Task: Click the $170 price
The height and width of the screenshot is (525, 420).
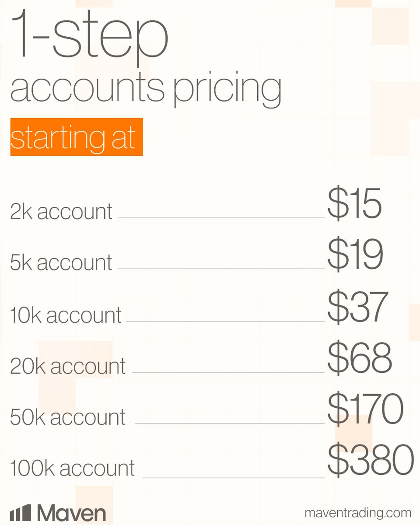Action: (365, 409)
